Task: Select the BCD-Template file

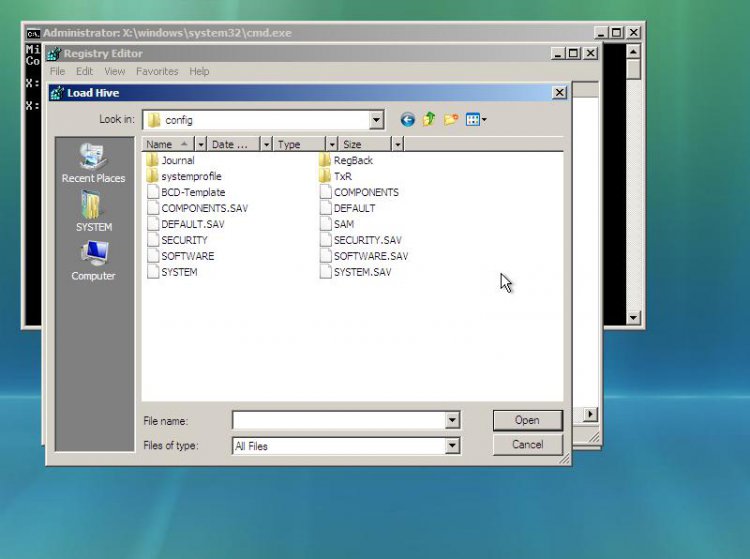Action: tap(186, 192)
